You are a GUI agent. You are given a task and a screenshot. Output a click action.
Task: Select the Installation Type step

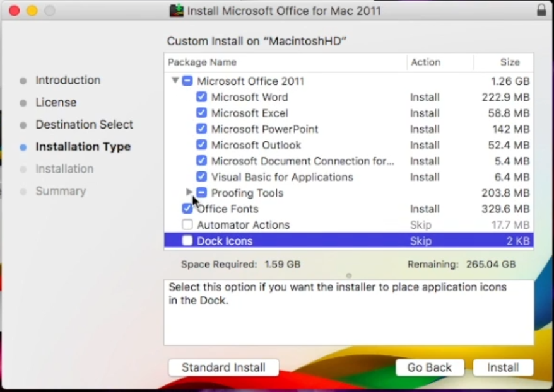click(x=83, y=147)
